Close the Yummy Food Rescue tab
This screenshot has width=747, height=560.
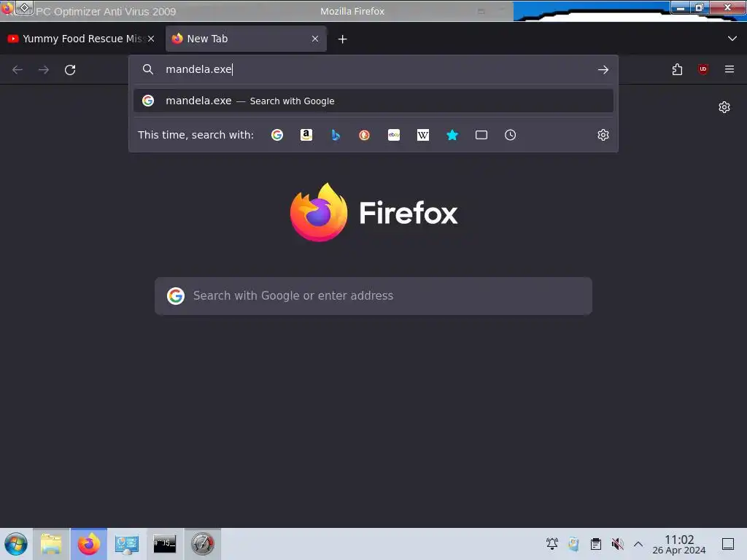click(151, 39)
